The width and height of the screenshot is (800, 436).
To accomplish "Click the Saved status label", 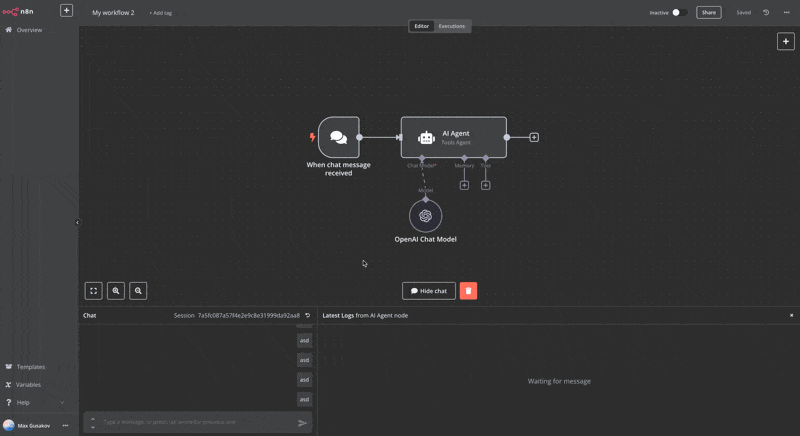I will pos(743,12).
